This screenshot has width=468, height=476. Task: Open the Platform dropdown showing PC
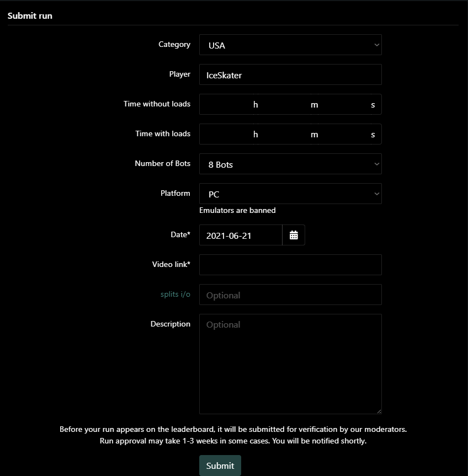coord(290,194)
